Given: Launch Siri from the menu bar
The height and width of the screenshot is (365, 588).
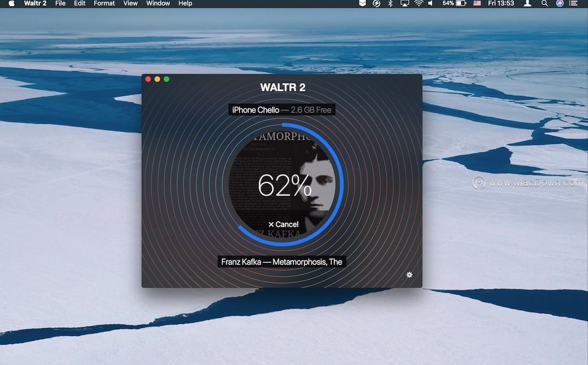Looking at the screenshot, I should coord(560,3).
